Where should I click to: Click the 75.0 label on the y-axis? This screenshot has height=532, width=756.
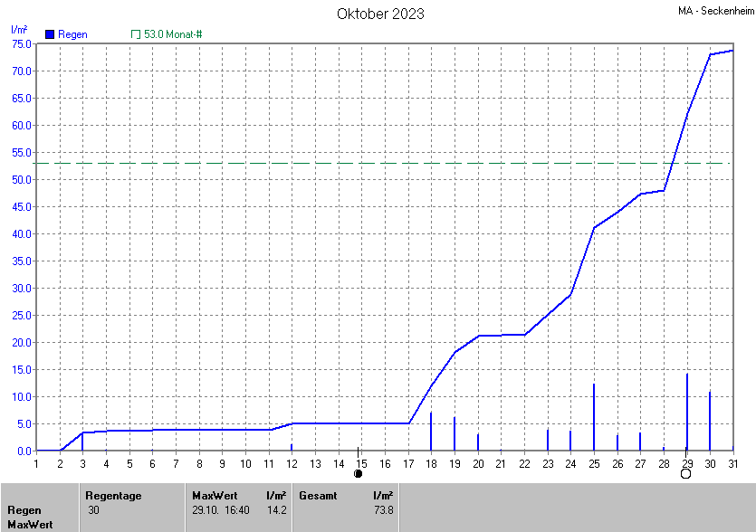pyautogui.click(x=22, y=43)
